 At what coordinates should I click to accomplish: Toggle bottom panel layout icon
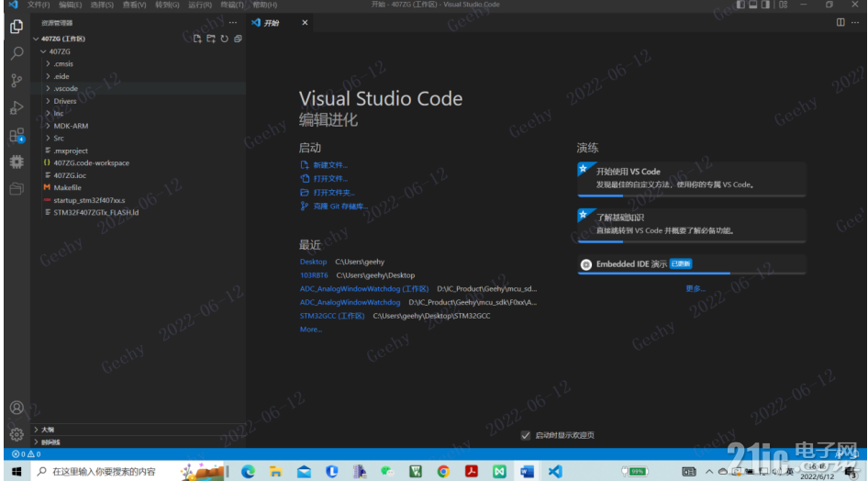(x=753, y=5)
